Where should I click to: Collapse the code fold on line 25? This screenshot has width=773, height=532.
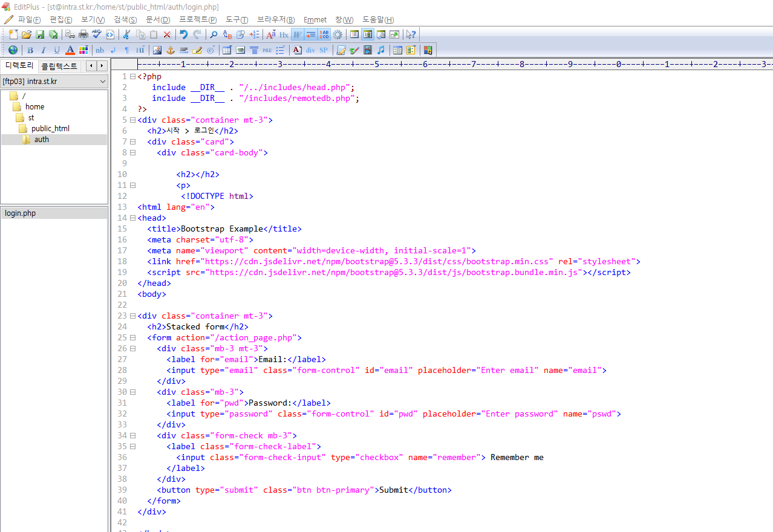pyautogui.click(x=132, y=338)
